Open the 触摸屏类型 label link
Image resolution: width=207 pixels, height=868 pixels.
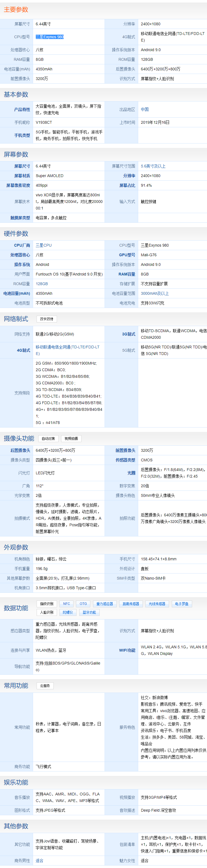(x=20, y=218)
